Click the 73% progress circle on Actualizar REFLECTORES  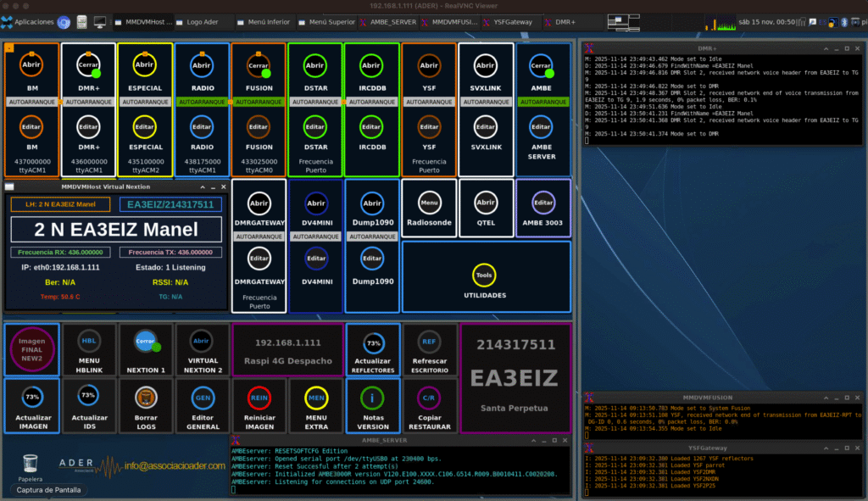click(371, 342)
